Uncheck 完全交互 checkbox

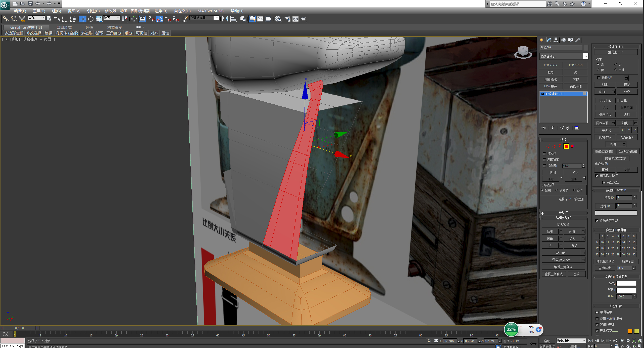tap(604, 182)
